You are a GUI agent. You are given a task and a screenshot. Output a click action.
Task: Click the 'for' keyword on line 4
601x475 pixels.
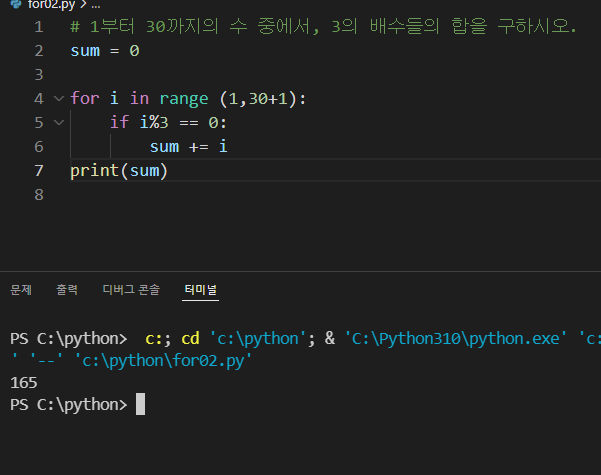[85, 99]
